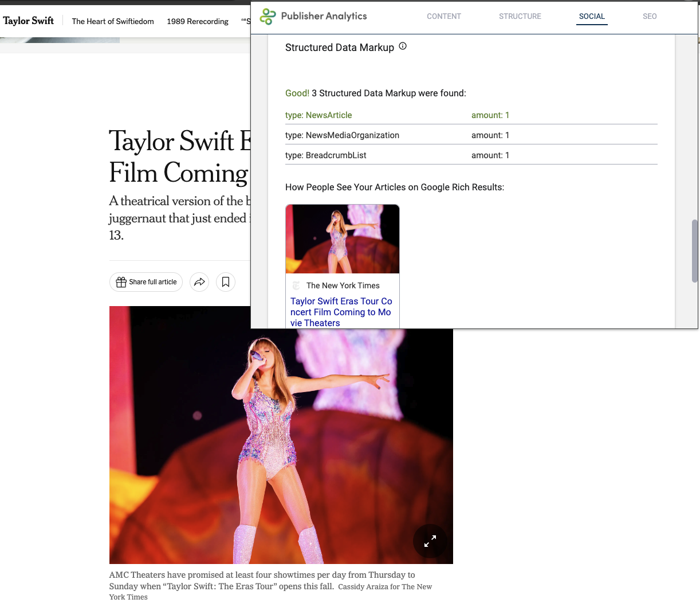Click the Google rich result preview thumbnail
Image resolution: width=700 pixels, height=603 pixels.
pyautogui.click(x=343, y=239)
